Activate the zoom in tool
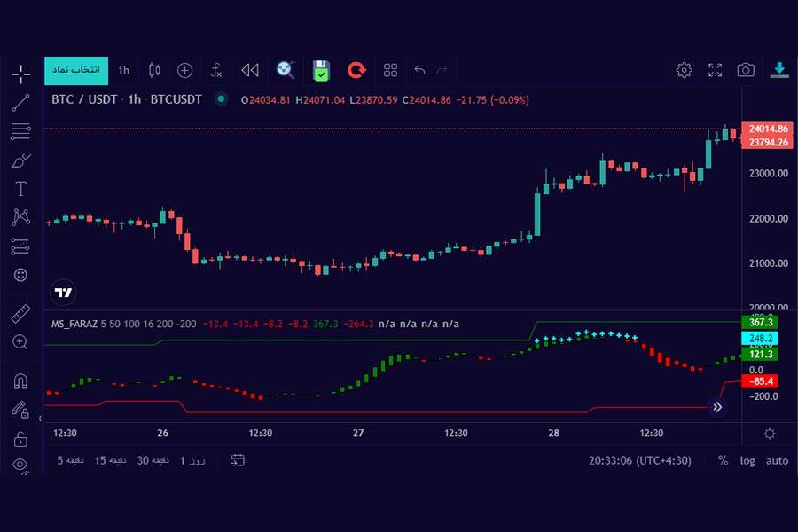The width and height of the screenshot is (798, 532). point(20,342)
